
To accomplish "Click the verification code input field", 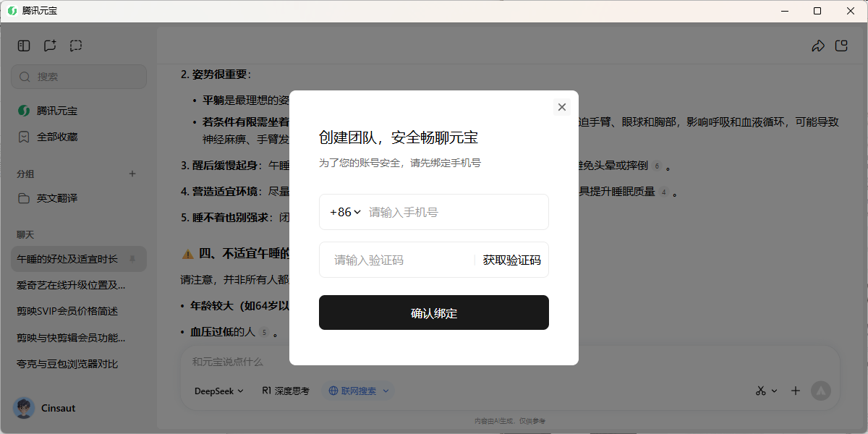I will (398, 260).
